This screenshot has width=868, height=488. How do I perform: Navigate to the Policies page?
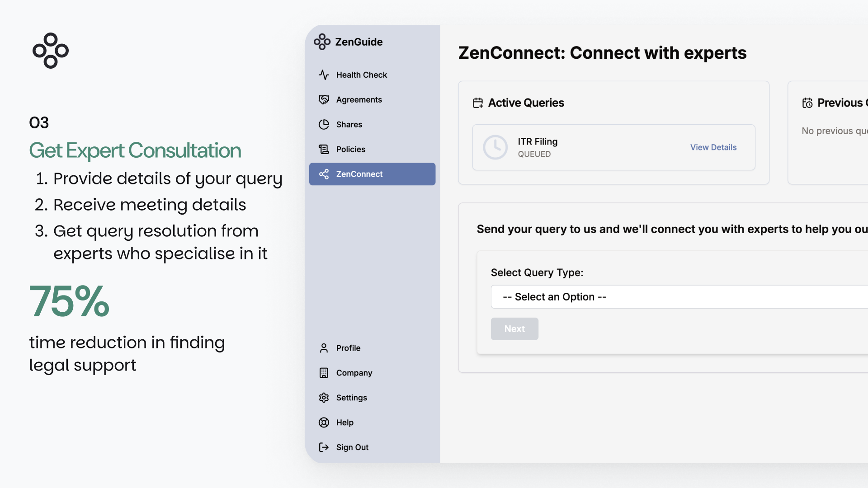pos(350,149)
